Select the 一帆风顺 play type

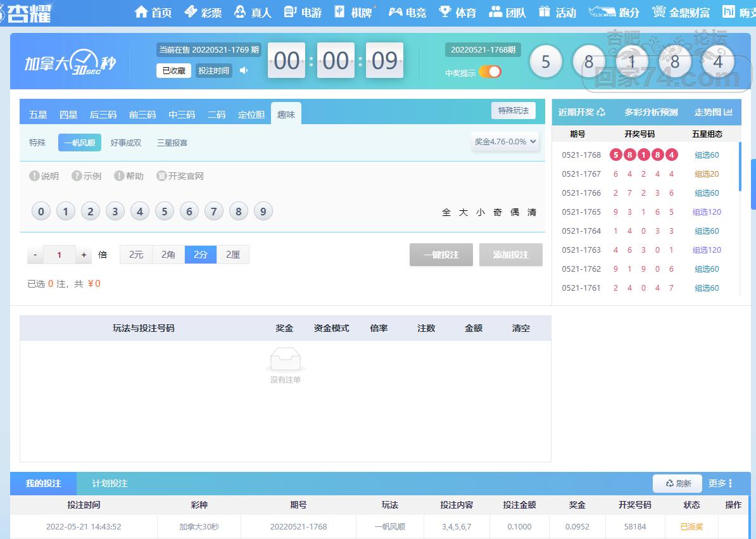(x=80, y=143)
